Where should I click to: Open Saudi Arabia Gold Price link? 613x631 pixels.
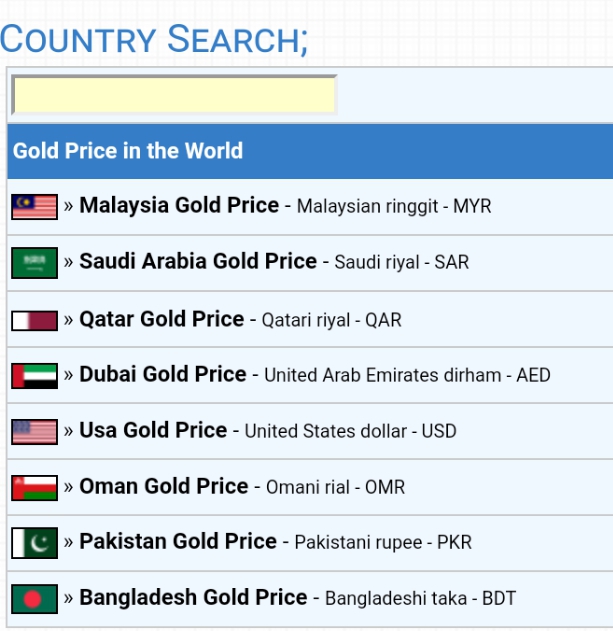pyautogui.click(x=198, y=261)
